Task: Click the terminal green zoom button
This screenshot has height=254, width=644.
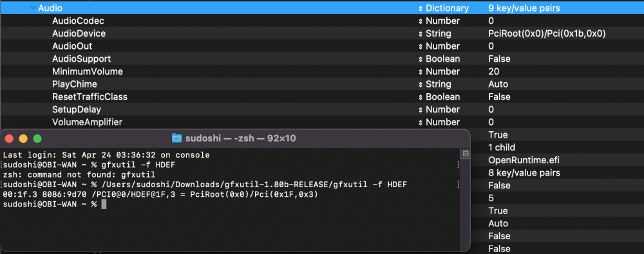Action: (x=37, y=139)
